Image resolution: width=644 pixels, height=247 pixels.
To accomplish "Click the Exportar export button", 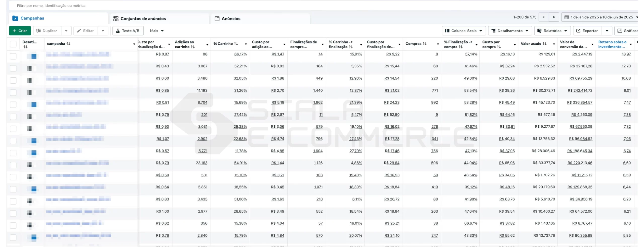I will click(x=587, y=31).
